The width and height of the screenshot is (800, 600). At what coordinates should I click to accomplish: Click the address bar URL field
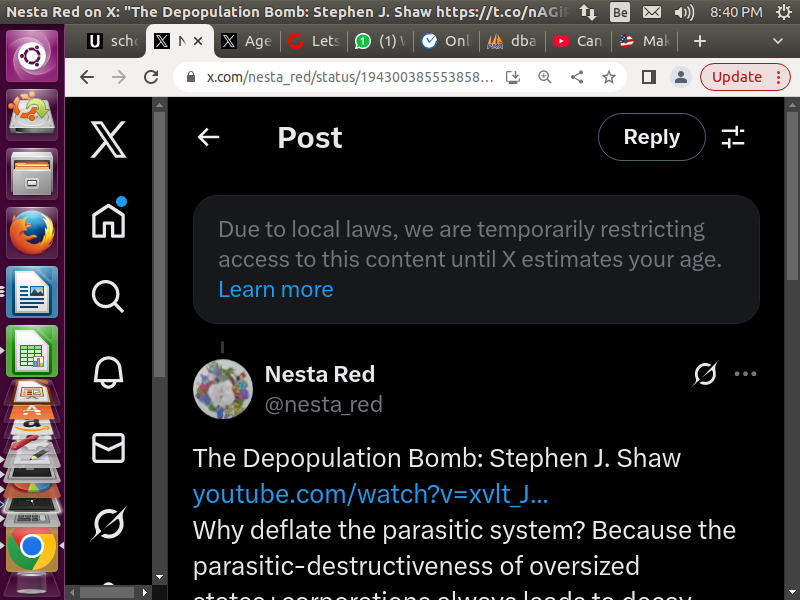point(350,78)
